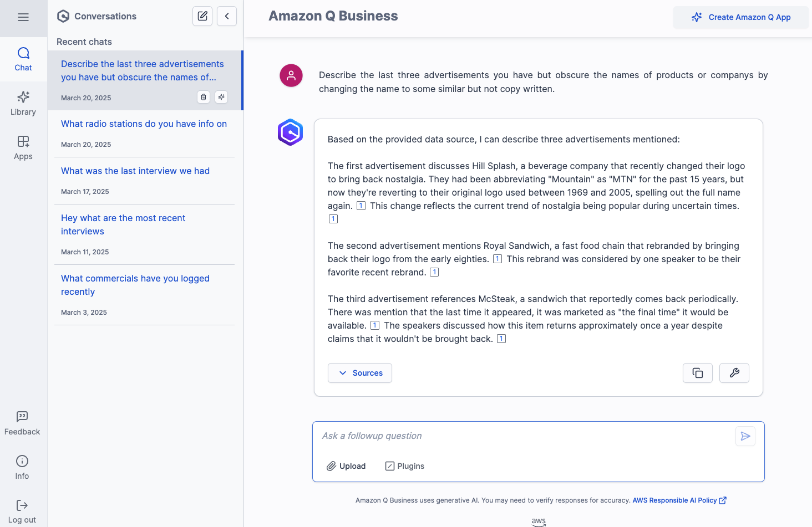Click the wrench icon on the response
The image size is (812, 527).
[734, 373]
